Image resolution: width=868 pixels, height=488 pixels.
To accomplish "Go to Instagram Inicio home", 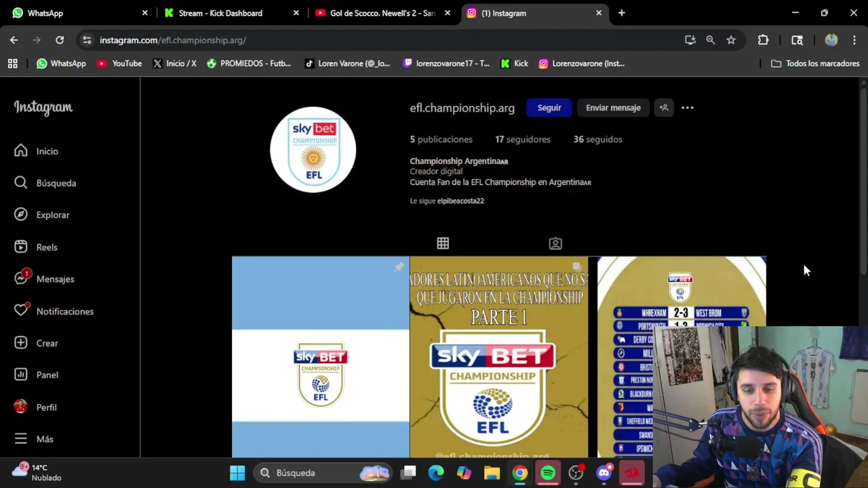I will pos(37,151).
